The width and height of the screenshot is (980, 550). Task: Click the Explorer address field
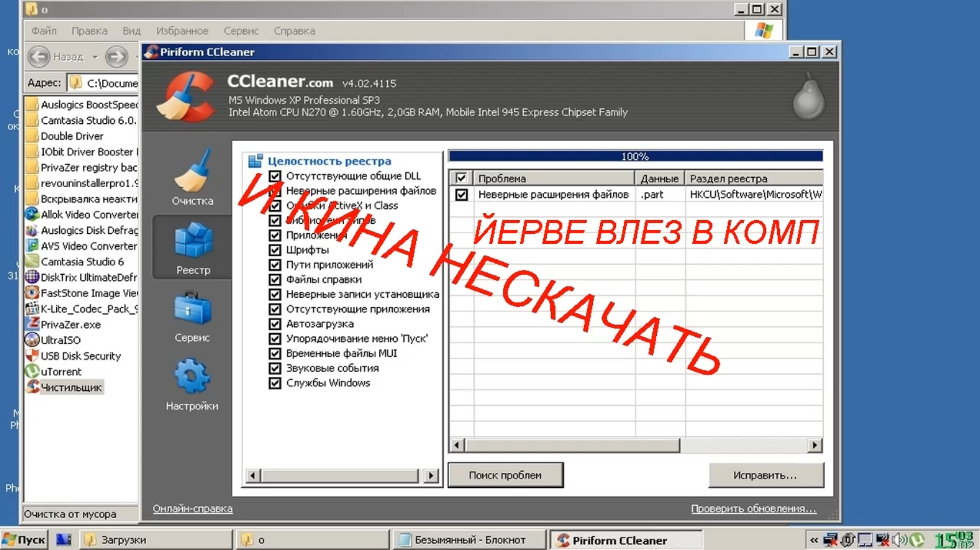click(x=103, y=83)
